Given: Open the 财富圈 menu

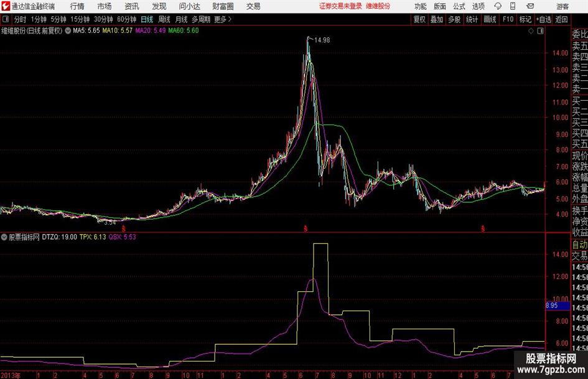Looking at the screenshot, I should [223, 6].
